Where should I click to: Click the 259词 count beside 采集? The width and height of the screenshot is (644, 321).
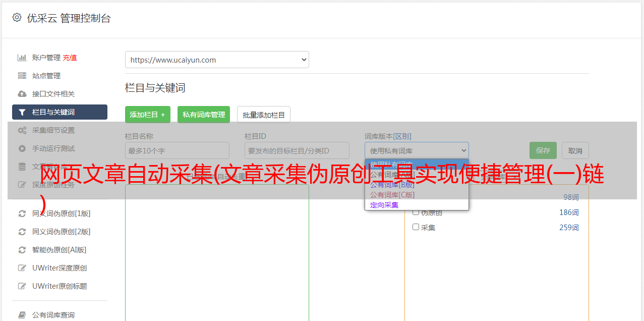pos(569,228)
